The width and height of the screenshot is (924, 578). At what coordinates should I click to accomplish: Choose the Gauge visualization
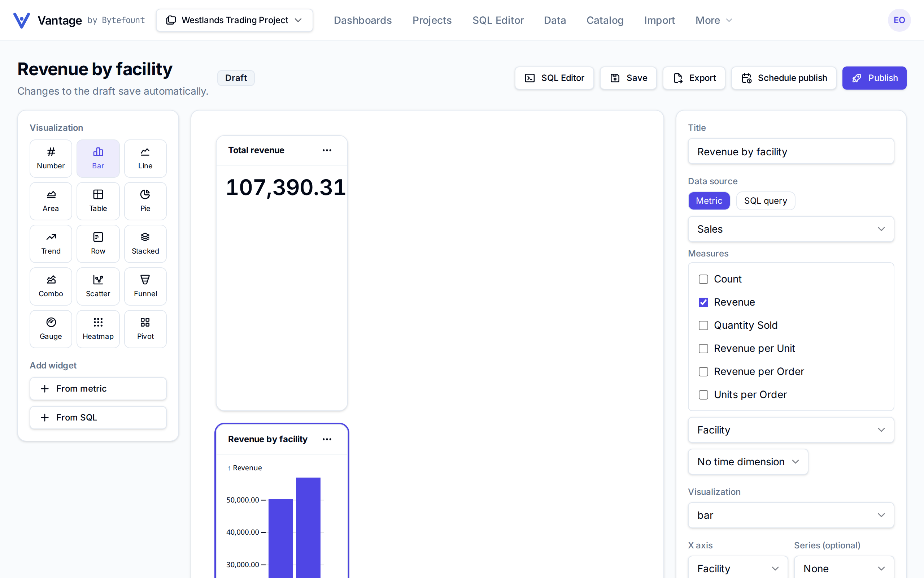(x=51, y=329)
